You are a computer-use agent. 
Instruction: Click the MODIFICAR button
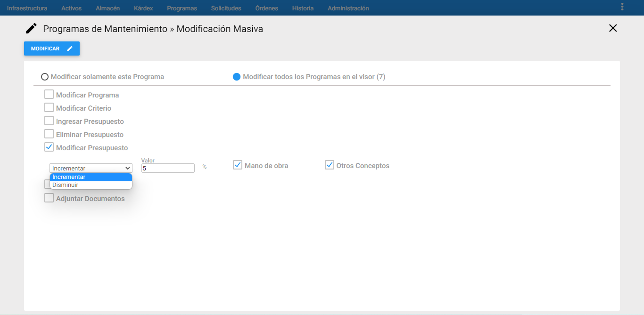pyautogui.click(x=52, y=48)
